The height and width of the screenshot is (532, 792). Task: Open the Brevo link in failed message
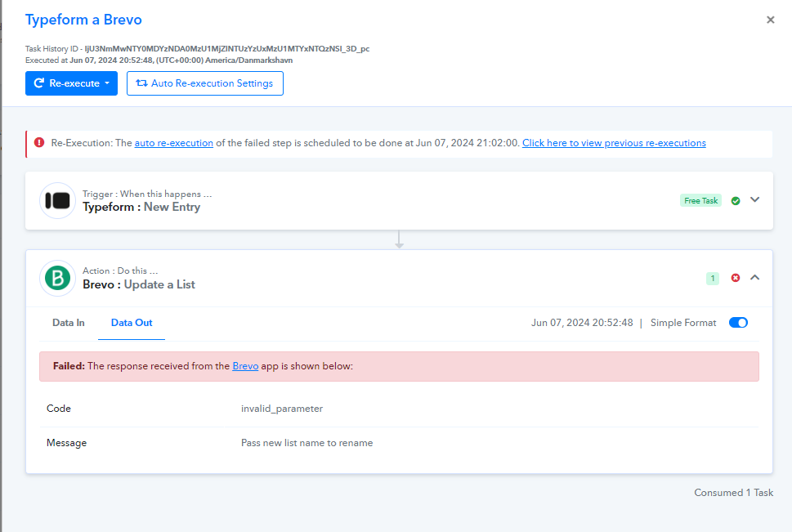pyautogui.click(x=245, y=366)
